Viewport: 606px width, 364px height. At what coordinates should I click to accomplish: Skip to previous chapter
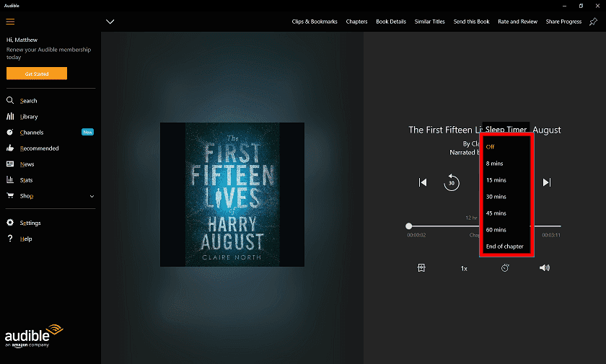423,182
